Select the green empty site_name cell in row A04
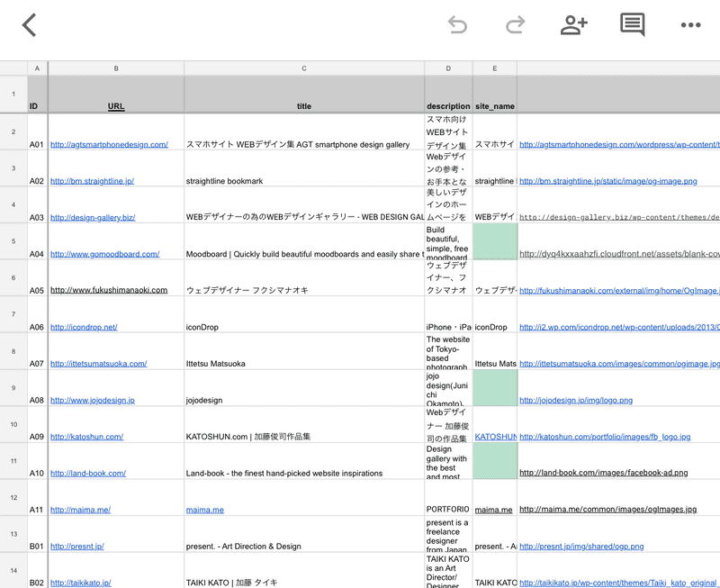 [x=494, y=241]
